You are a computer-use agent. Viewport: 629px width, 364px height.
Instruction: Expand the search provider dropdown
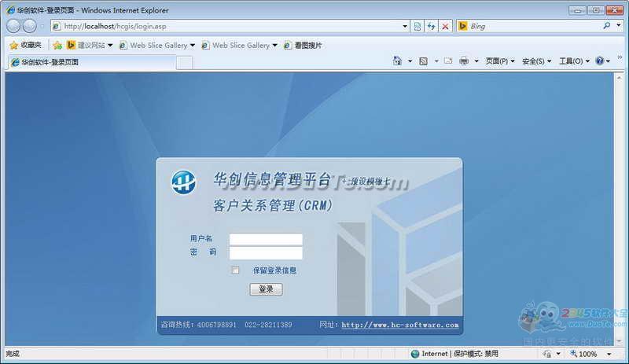[619, 25]
